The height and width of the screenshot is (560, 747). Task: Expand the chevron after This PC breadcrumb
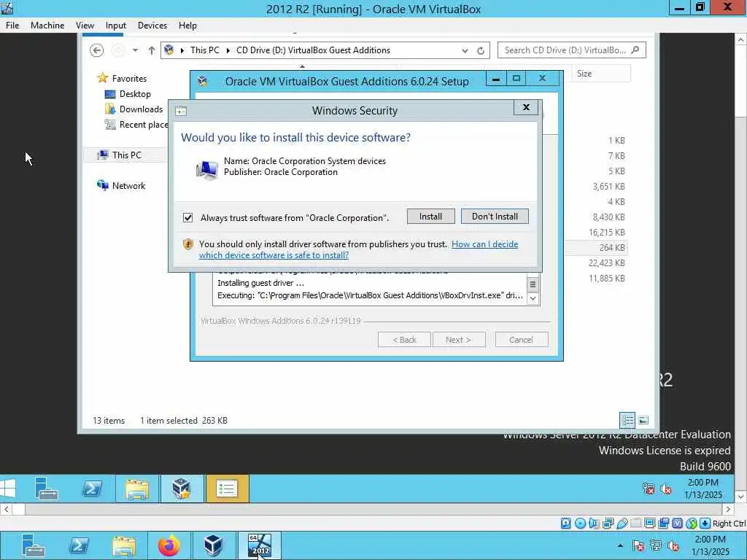pos(228,50)
